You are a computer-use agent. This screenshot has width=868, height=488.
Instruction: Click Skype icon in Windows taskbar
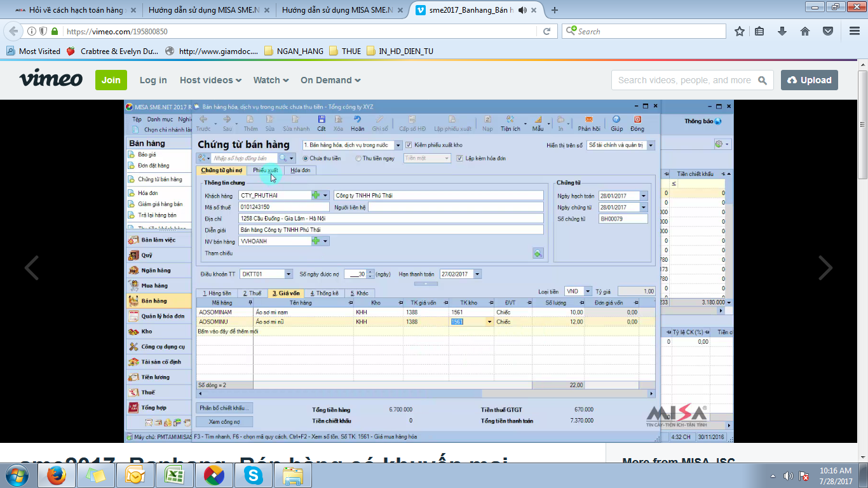[x=253, y=475]
